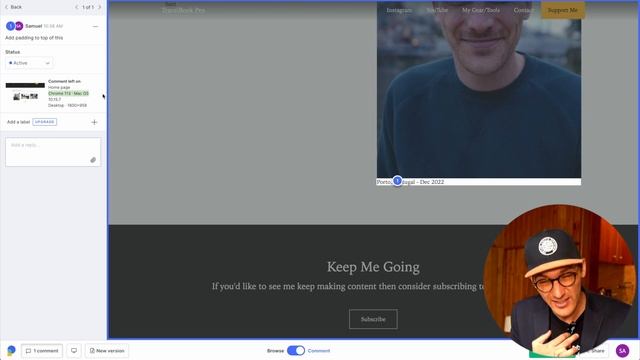Go back using the Back arrow
This screenshot has height=360, width=640.
coord(13,7)
